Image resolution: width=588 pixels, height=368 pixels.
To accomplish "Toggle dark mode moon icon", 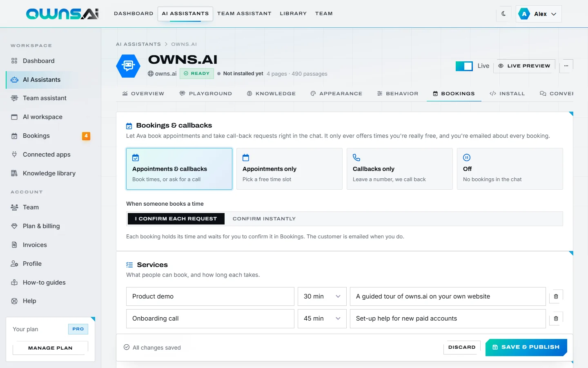I will click(503, 13).
